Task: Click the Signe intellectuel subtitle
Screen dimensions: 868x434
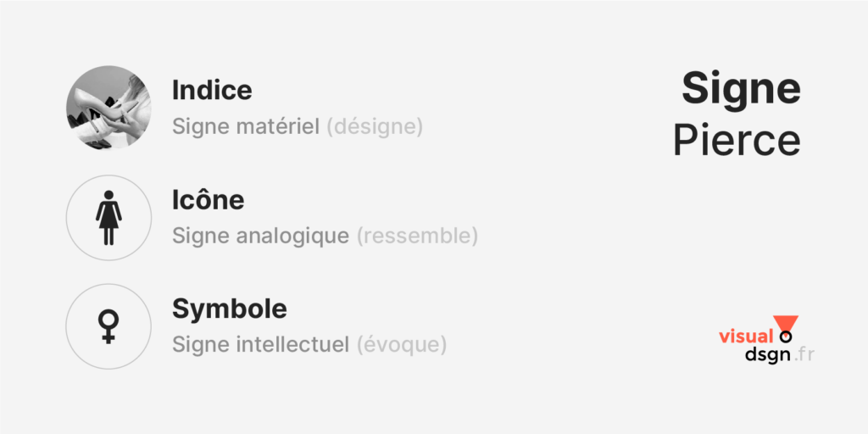Action: 261,345
